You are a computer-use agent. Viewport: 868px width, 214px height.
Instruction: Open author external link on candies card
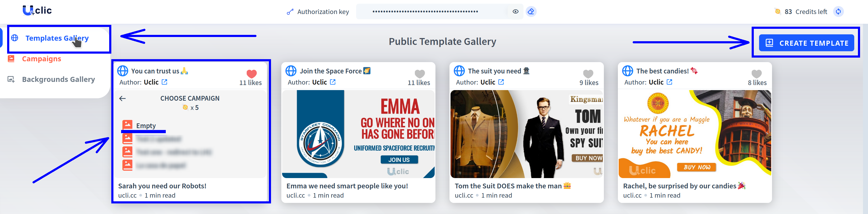pyautogui.click(x=669, y=82)
